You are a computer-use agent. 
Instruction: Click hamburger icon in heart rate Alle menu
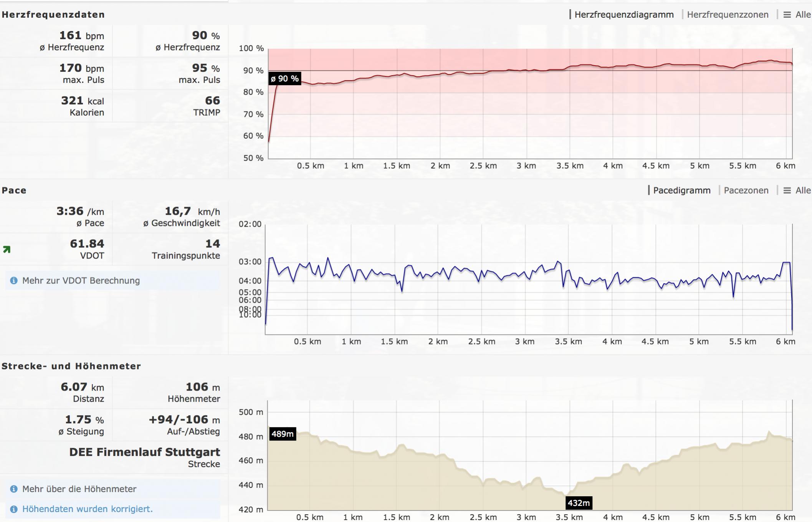click(787, 15)
